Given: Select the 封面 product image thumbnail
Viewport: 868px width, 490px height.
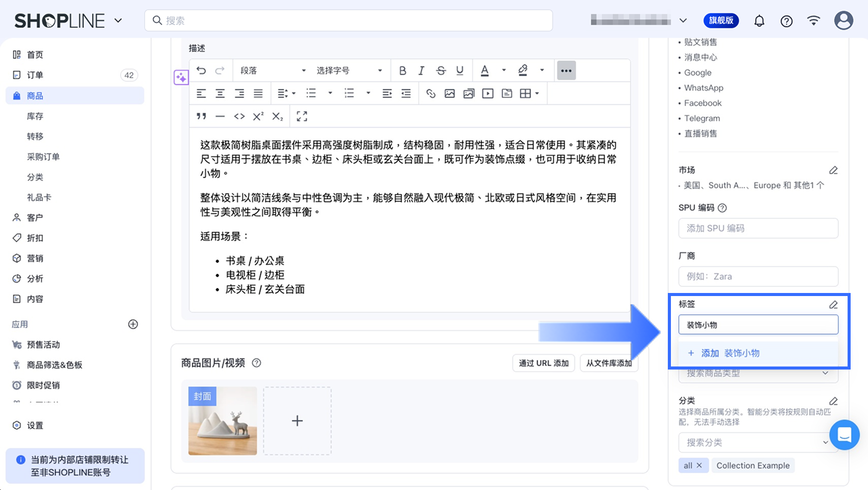Looking at the screenshot, I should [x=223, y=421].
